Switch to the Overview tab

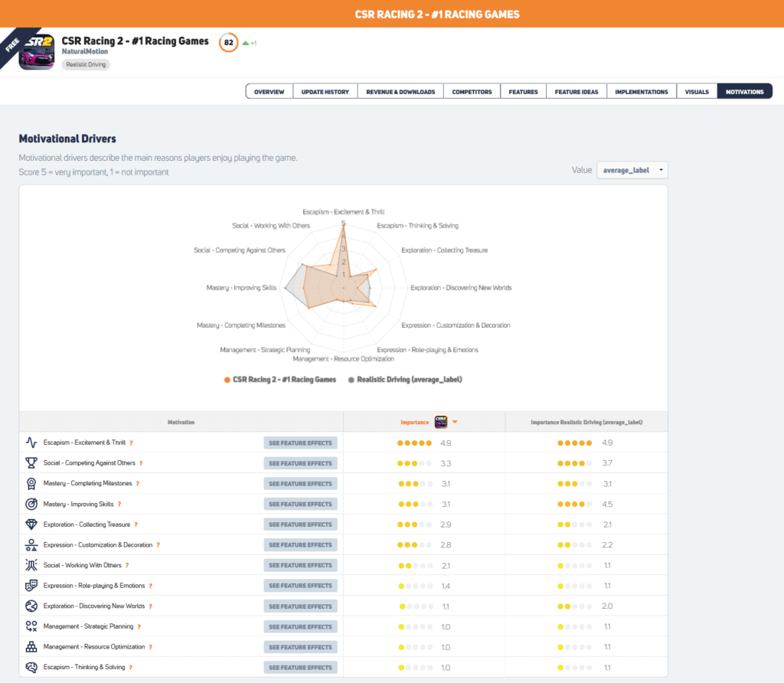pyautogui.click(x=269, y=91)
